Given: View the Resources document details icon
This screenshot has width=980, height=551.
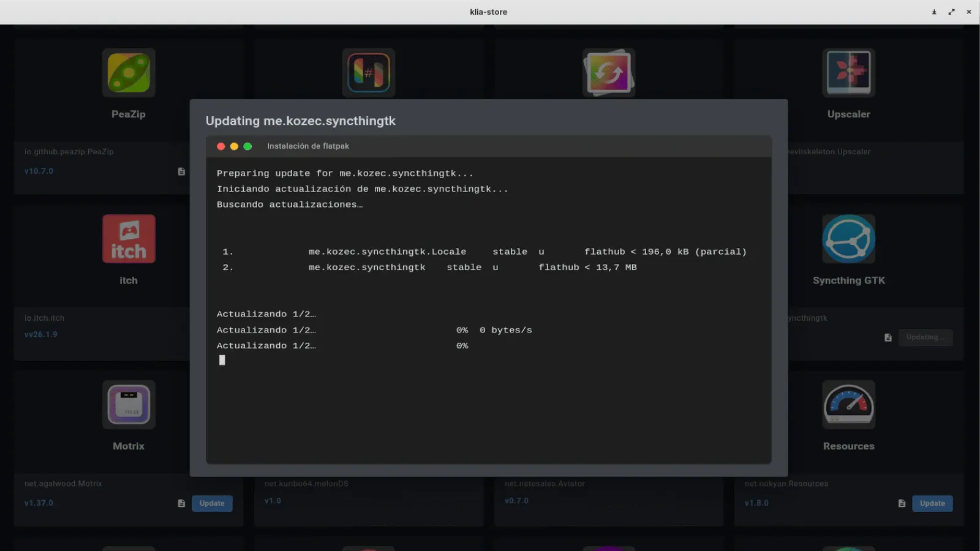Looking at the screenshot, I should [x=902, y=503].
